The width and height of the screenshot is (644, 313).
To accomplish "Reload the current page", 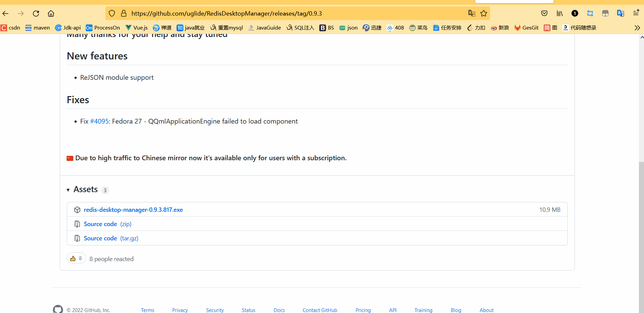I will click(x=36, y=14).
